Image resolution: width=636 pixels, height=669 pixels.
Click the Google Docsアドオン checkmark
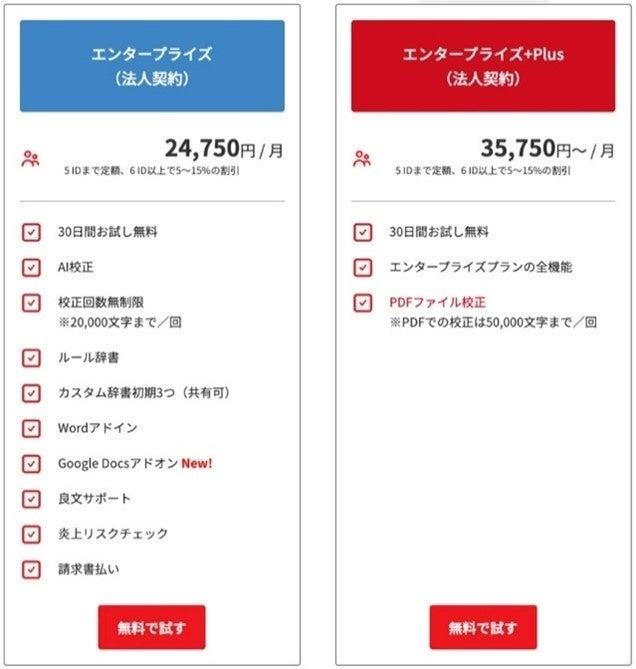(31, 464)
